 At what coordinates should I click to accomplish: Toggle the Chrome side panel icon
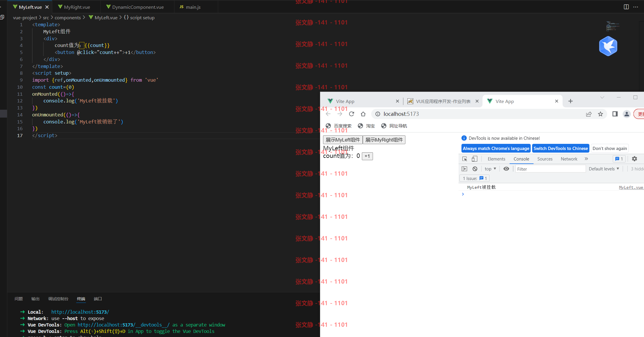[615, 114]
